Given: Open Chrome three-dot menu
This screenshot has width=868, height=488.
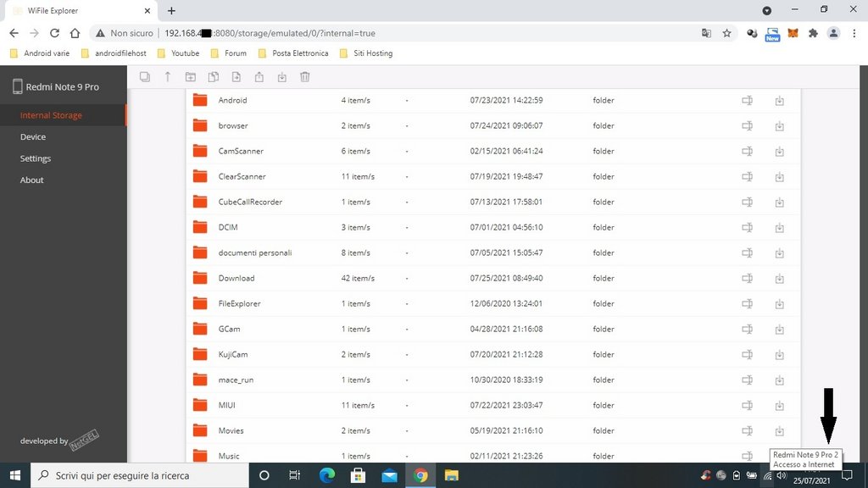Looking at the screenshot, I should [854, 33].
